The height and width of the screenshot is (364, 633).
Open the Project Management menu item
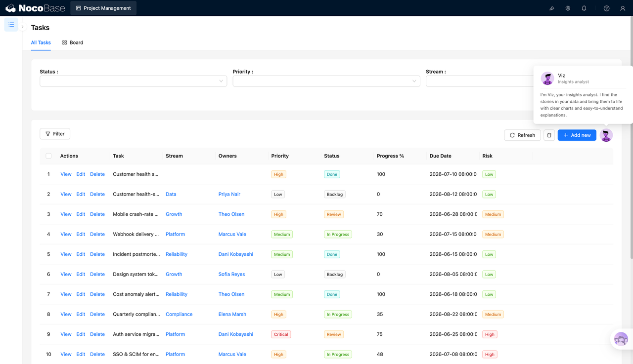[x=103, y=8]
